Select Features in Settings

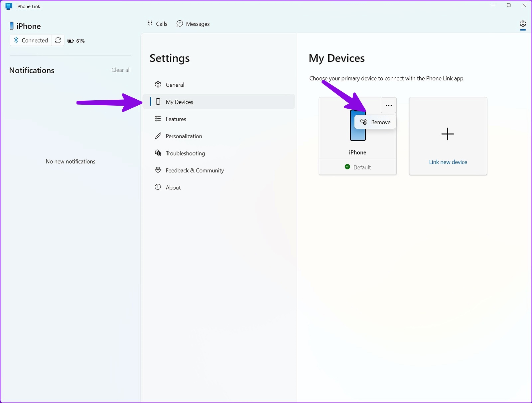pyautogui.click(x=219, y=119)
